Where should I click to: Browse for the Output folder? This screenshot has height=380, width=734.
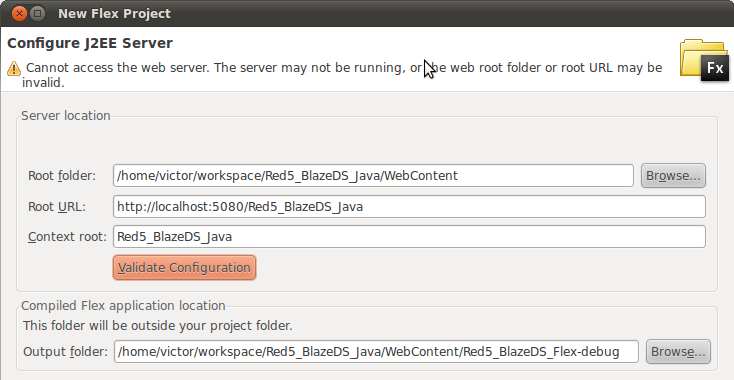pyautogui.click(x=678, y=351)
